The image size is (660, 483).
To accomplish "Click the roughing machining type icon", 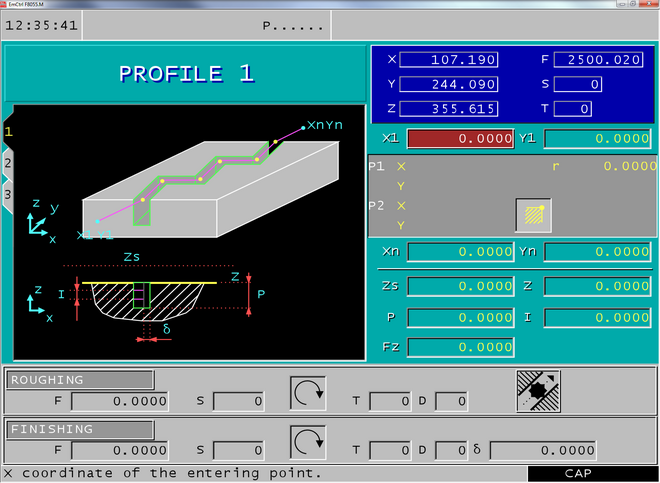I will (538, 390).
